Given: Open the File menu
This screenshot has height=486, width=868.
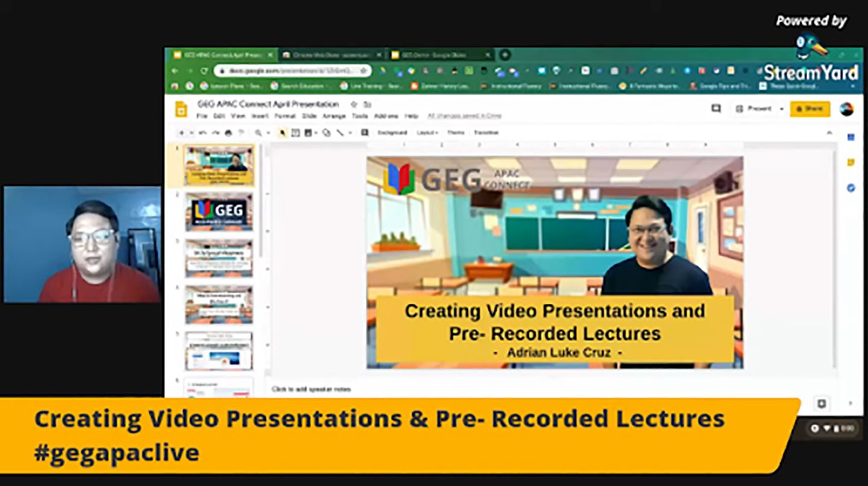Looking at the screenshot, I should point(202,116).
